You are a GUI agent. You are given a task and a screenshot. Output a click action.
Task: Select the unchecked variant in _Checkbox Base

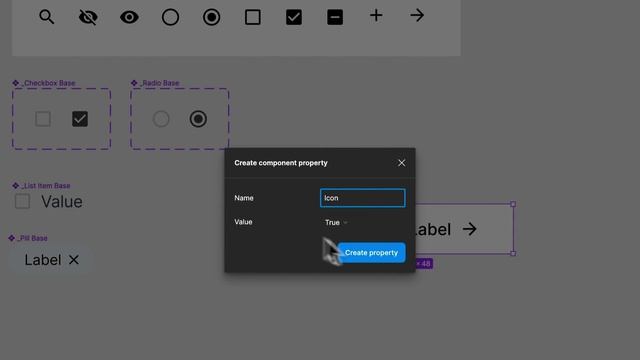pyautogui.click(x=43, y=119)
